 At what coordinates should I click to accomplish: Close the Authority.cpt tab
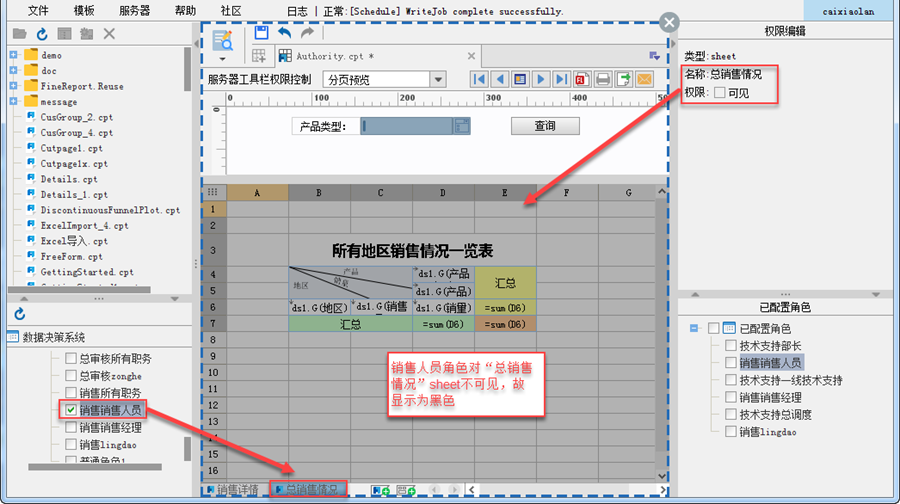point(471,56)
